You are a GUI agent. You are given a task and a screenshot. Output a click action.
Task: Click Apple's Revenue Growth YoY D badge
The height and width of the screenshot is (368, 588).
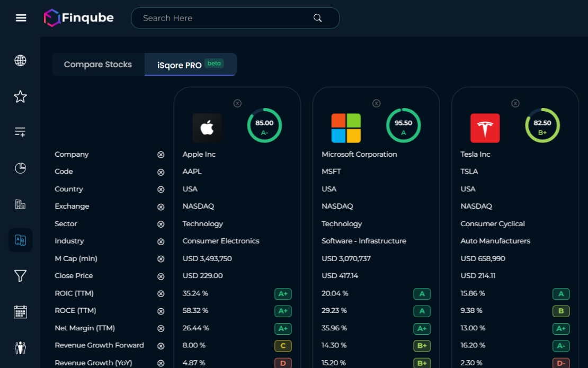tap(283, 363)
